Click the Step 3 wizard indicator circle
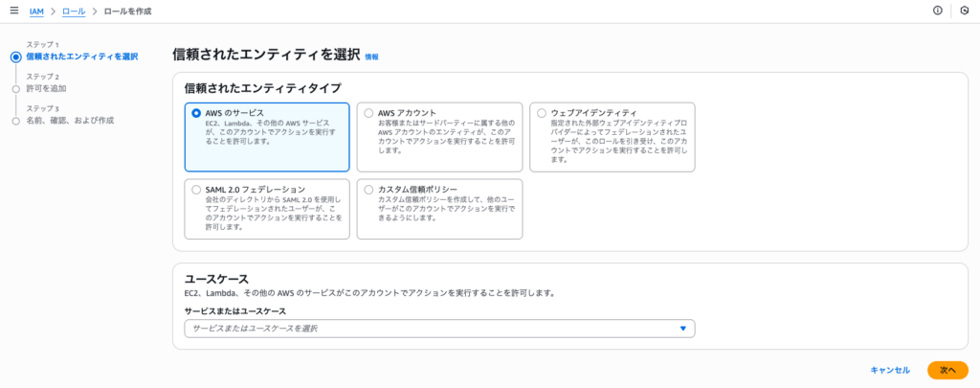Image resolution: width=980 pixels, height=388 pixels. [15, 121]
